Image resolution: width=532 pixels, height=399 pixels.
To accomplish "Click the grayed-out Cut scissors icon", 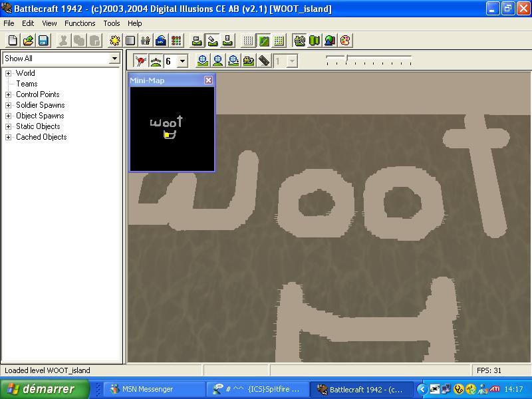I will click(63, 41).
